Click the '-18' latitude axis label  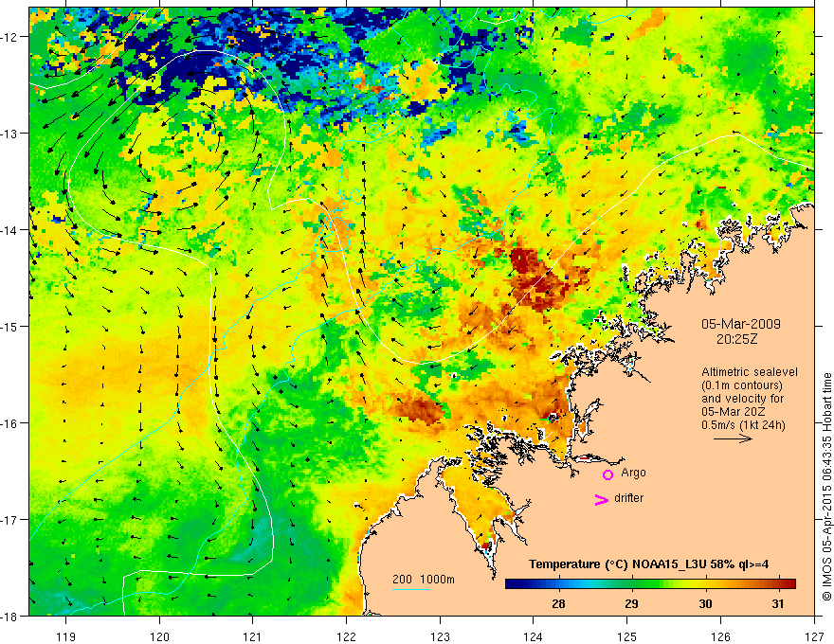[10, 616]
